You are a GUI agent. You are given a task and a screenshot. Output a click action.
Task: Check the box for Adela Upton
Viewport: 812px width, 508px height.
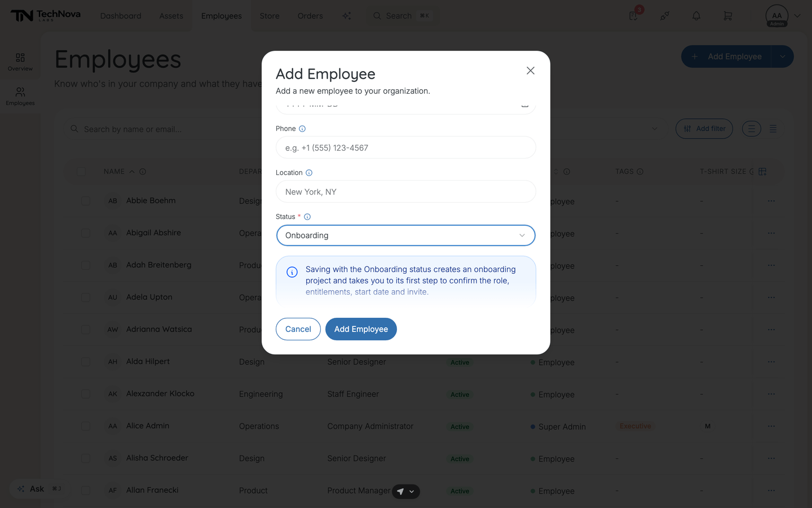pyautogui.click(x=86, y=297)
